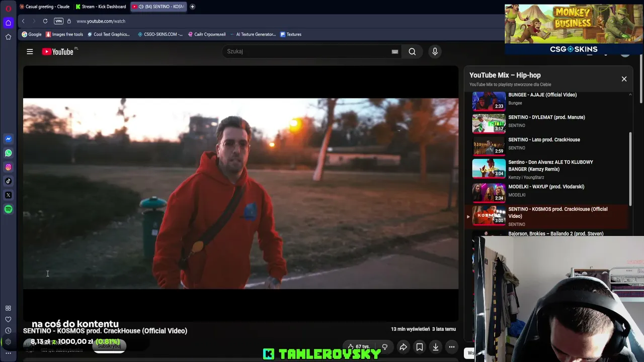Dislike the video
Screen dimensions: 644x362
point(385,347)
